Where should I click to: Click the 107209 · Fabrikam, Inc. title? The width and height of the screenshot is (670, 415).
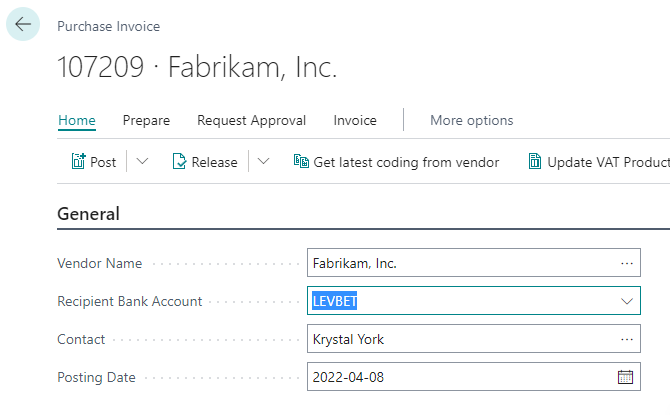click(x=197, y=67)
